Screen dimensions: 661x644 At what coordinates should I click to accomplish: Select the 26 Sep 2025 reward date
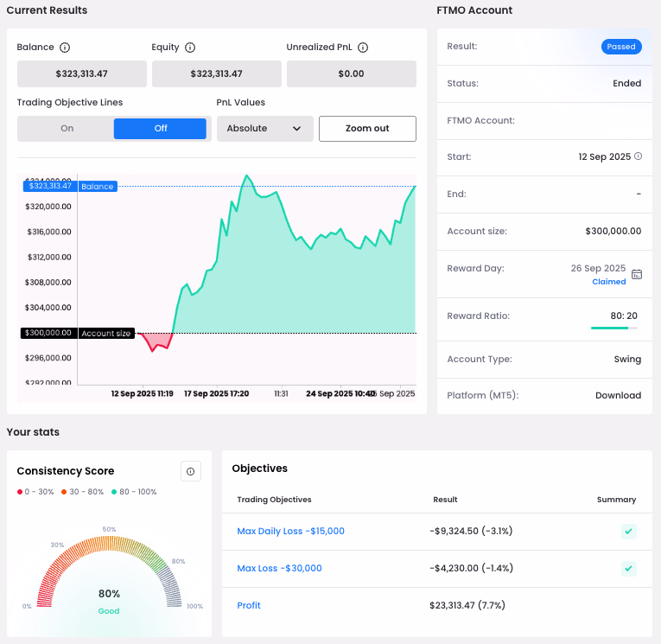pos(598,268)
